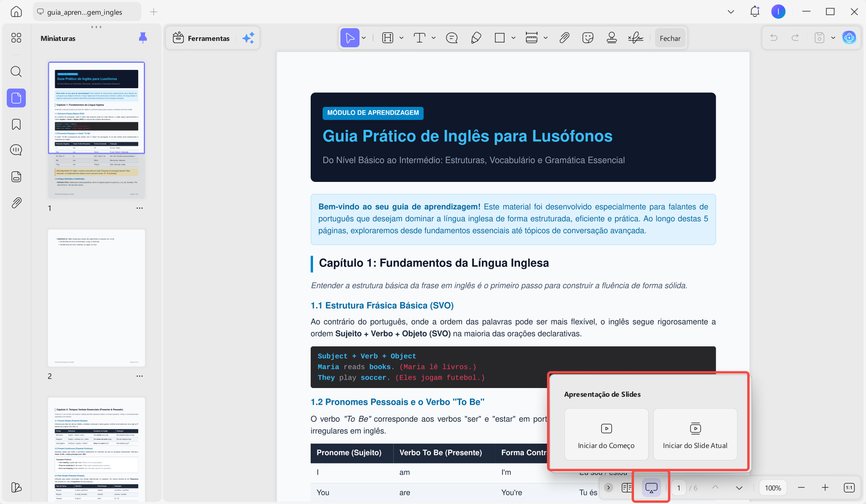Open the Ferramentas tools menu
The image size is (866, 504).
point(201,38)
